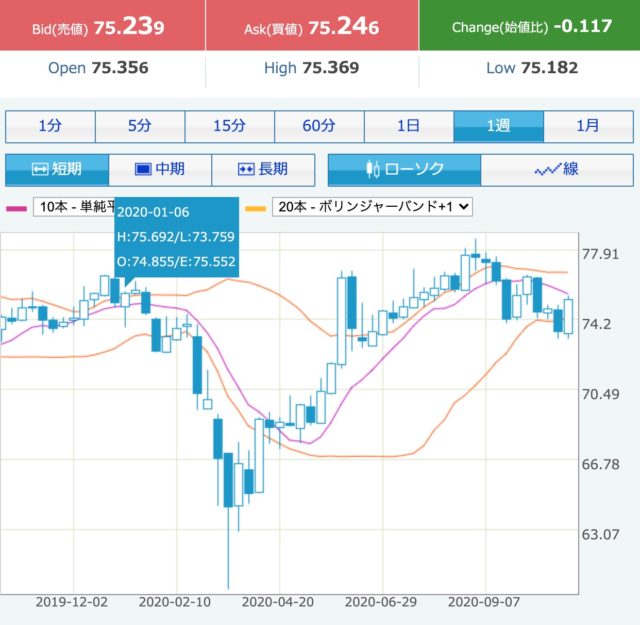Open the 10本 単純平均 indicator dropdown

pyautogui.click(x=75, y=207)
